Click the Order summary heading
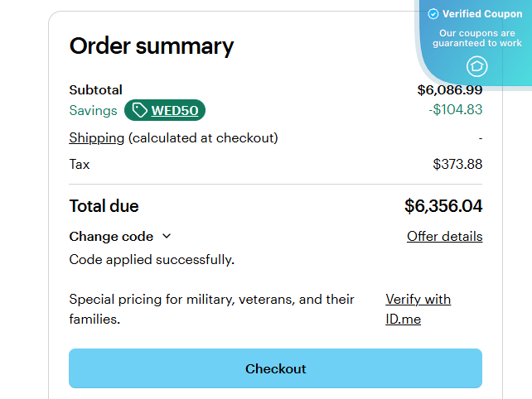 (151, 46)
